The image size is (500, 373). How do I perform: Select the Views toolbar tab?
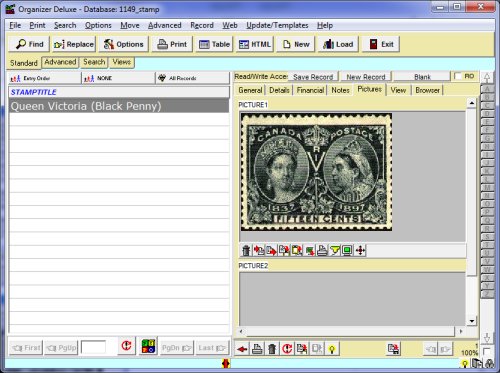(x=121, y=62)
